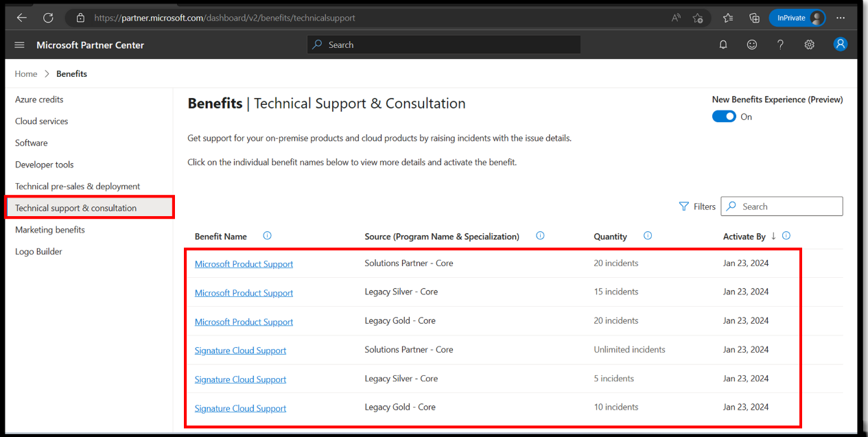868x437 pixels.
Task: Open Partner Center settings gear
Action: [x=810, y=45]
